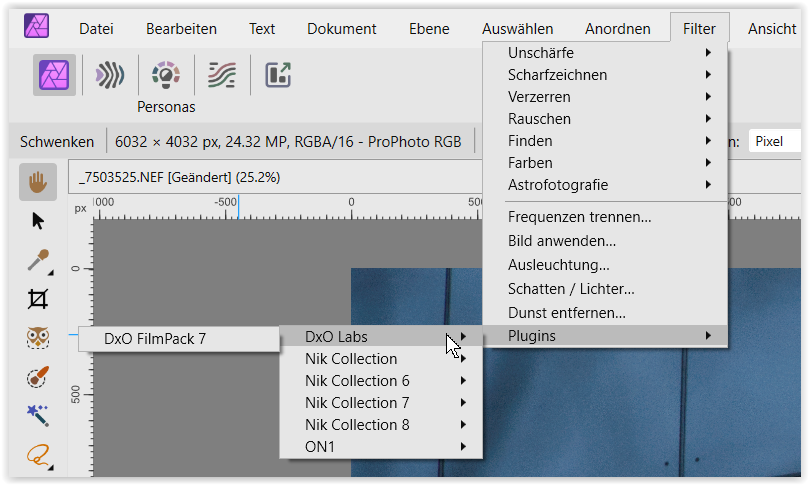Expand the Astrofotografie submenu
This screenshot has width=809, height=485.
(605, 185)
